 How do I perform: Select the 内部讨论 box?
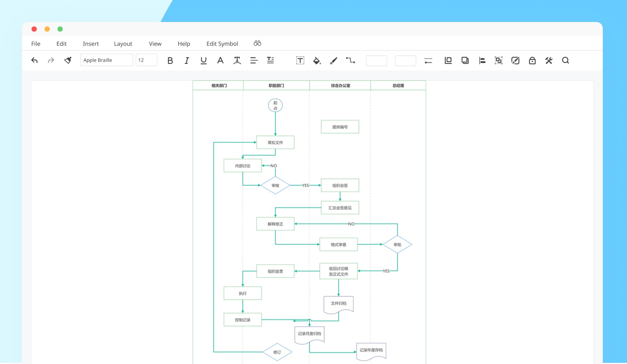click(x=243, y=166)
